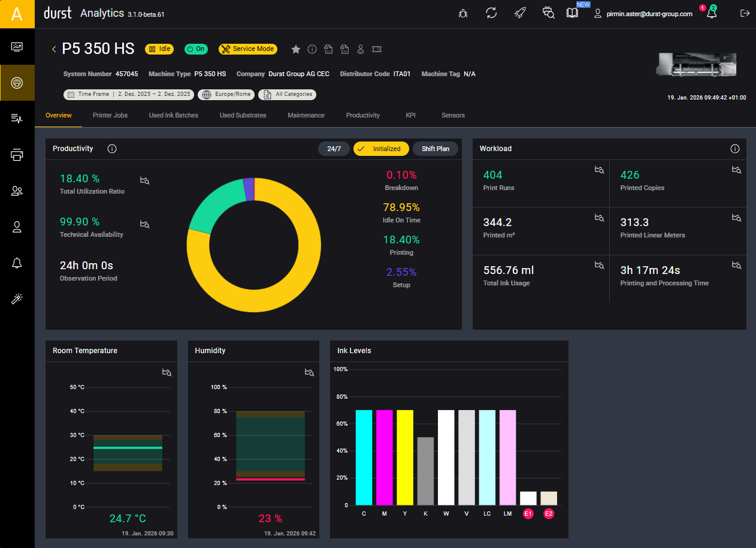Click the P5 350 HS printer thumbnail

tap(697, 64)
